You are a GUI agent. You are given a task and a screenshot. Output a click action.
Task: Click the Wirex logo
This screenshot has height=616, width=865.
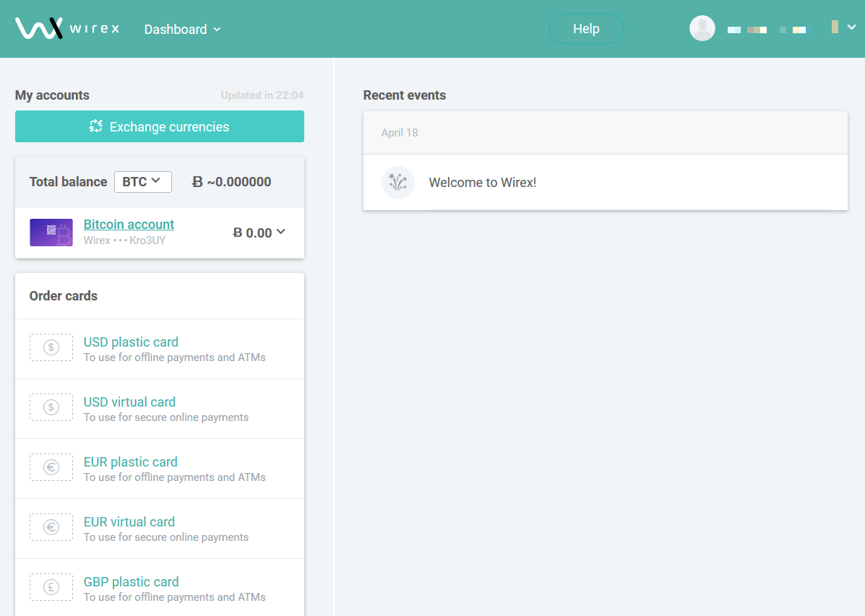[66, 29]
